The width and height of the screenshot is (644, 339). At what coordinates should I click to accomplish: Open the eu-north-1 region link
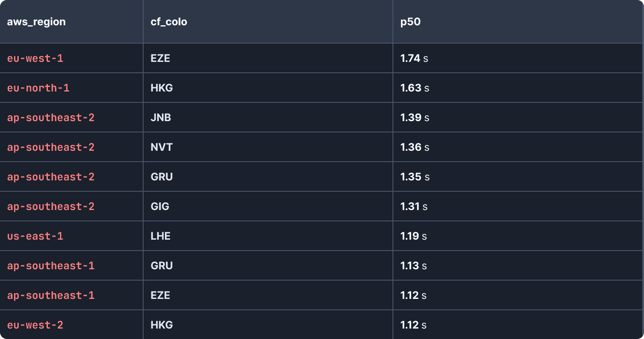point(38,88)
